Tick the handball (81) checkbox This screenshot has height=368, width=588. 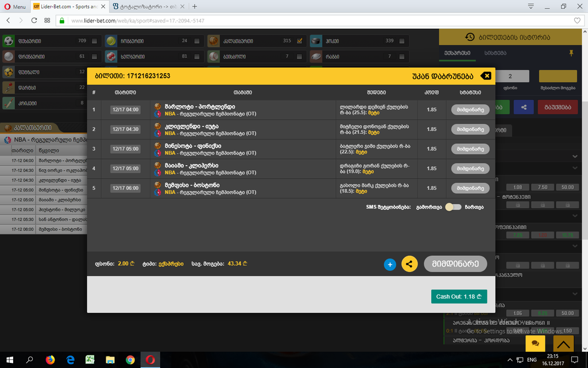click(197, 56)
